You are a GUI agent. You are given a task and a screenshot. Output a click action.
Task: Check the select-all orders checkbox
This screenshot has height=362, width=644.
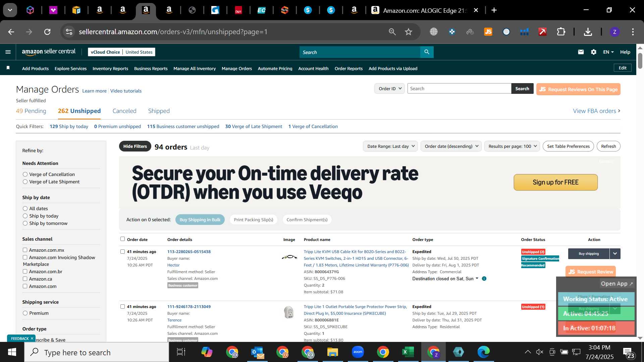122,239
